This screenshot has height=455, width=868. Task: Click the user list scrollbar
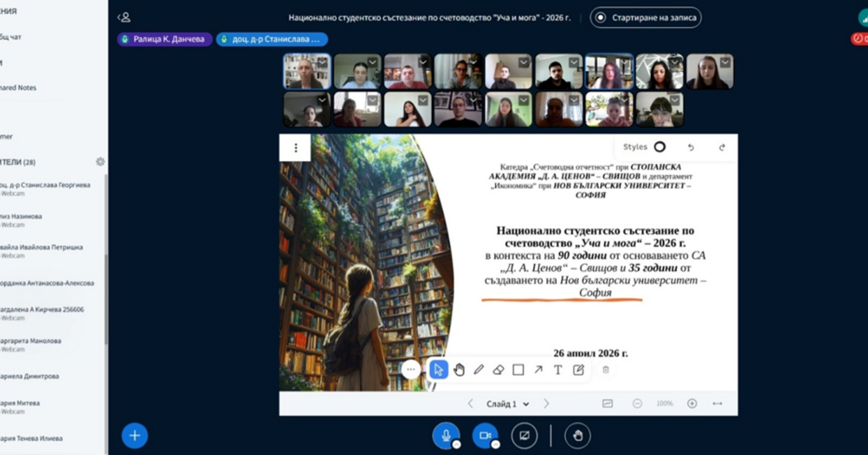pos(106,298)
